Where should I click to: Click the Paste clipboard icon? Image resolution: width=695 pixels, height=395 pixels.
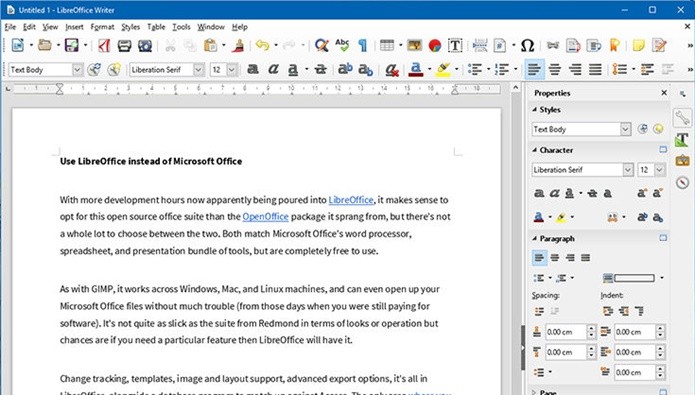point(210,45)
